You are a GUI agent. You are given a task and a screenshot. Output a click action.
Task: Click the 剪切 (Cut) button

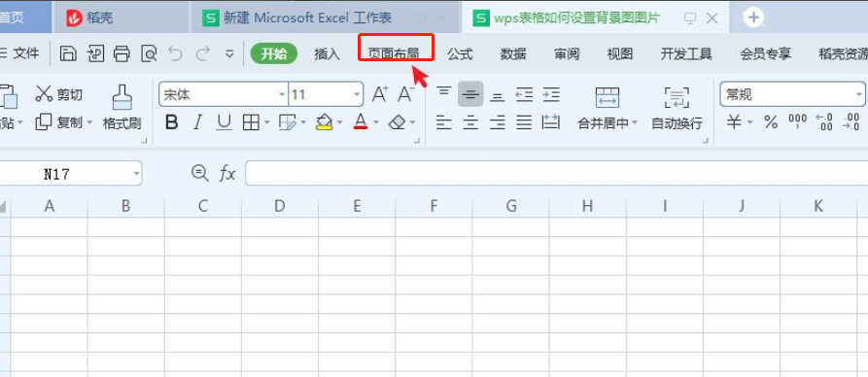(58, 94)
